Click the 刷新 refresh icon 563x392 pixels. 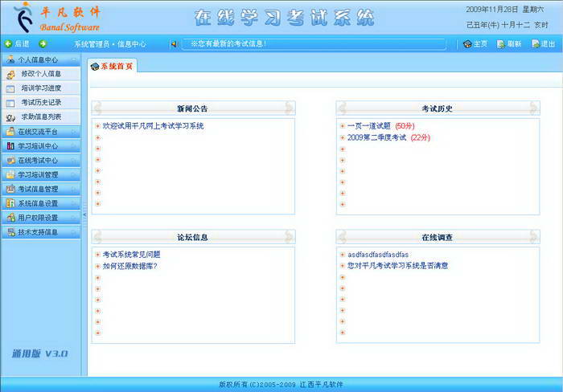pyautogui.click(x=501, y=44)
